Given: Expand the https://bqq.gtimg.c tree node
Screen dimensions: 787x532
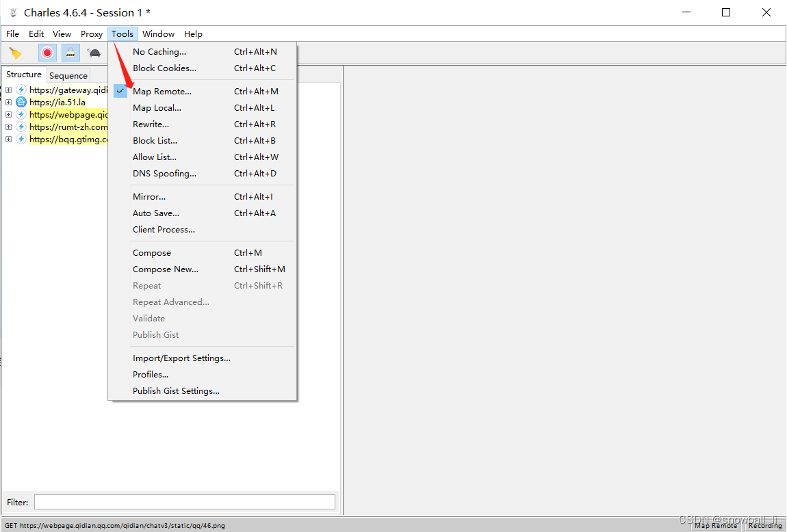Looking at the screenshot, I should coord(8,139).
